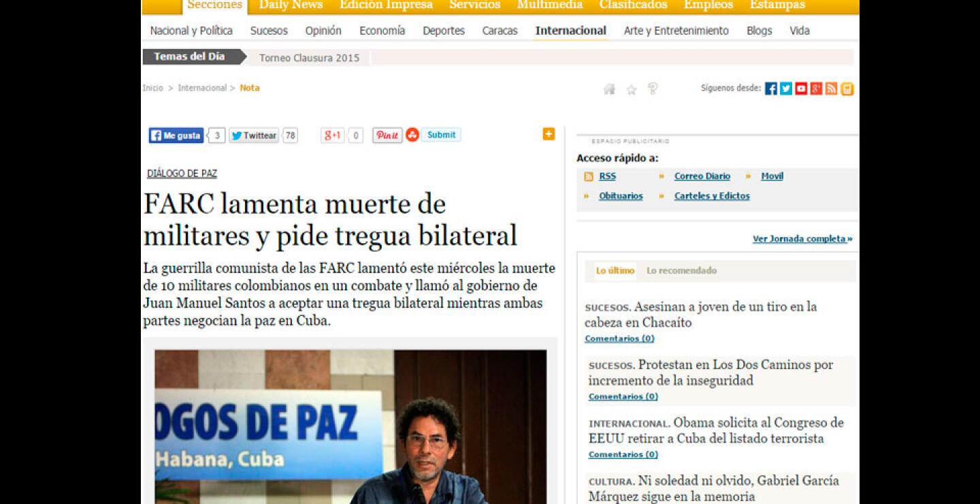
Task: Open the Clasificados top menu
Action: 634,5
